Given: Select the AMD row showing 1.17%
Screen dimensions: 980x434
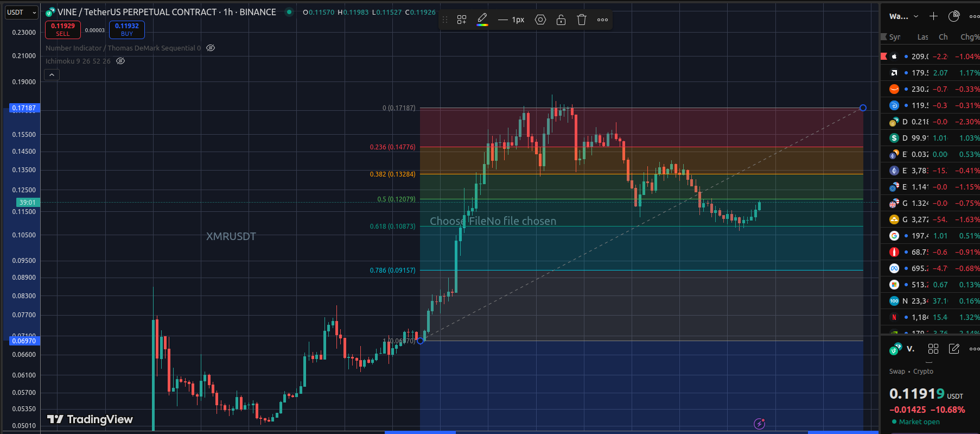Looking at the screenshot, I should click(930, 73).
